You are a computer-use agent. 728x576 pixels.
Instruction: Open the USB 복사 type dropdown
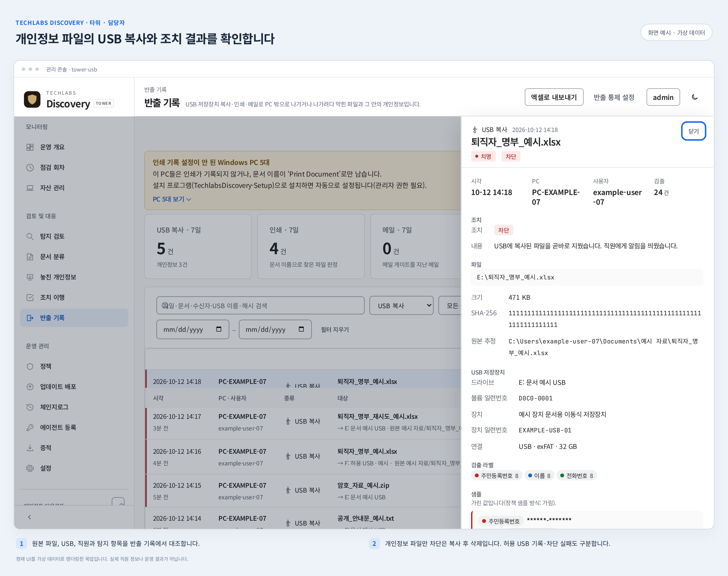point(402,306)
